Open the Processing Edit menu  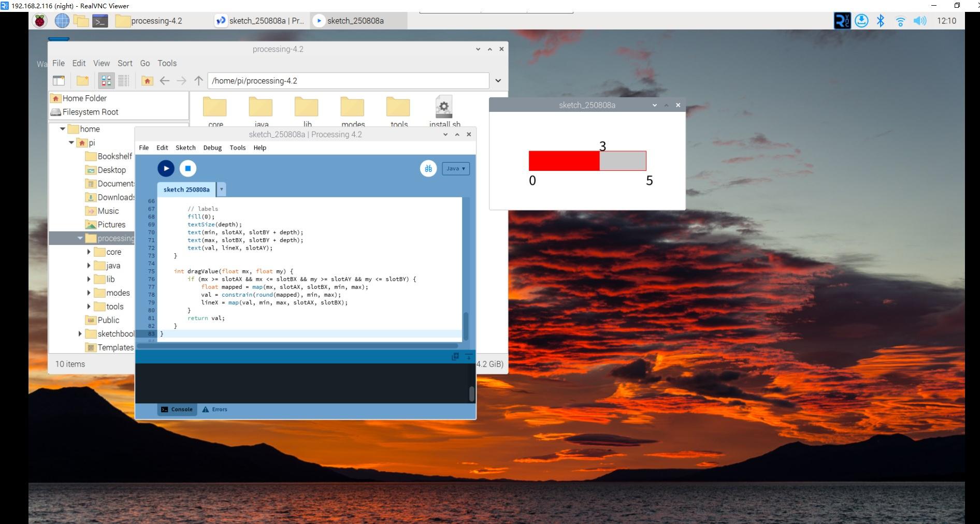[162, 148]
